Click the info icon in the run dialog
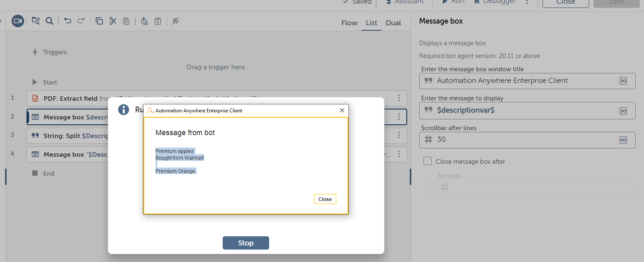Image resolution: width=644 pixels, height=262 pixels. pos(123,110)
